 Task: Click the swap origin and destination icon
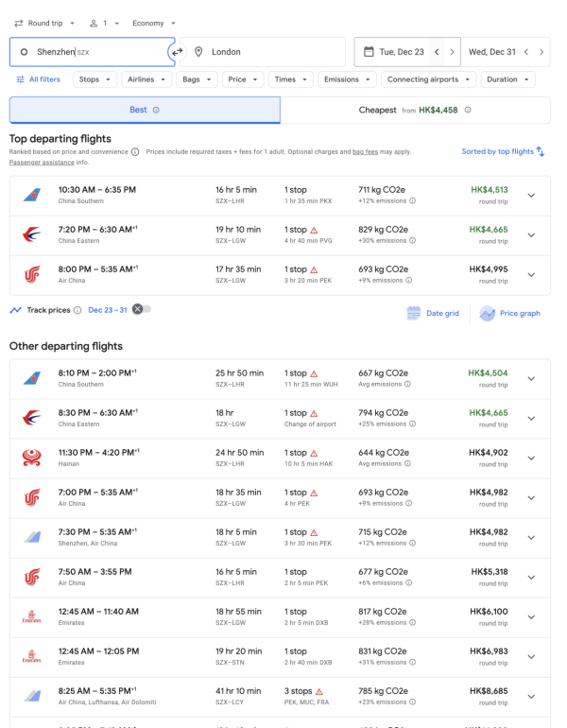pyautogui.click(x=177, y=52)
